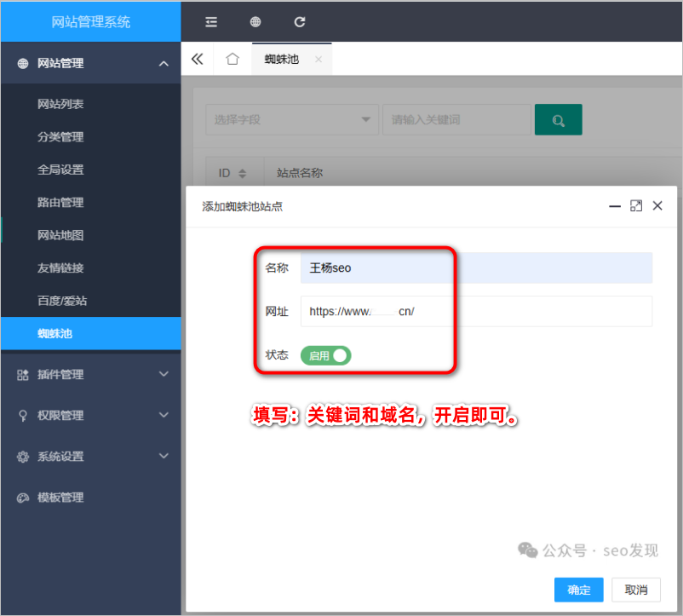Click the 网址 URL input field
Screen dimensions: 683x616
point(476,311)
